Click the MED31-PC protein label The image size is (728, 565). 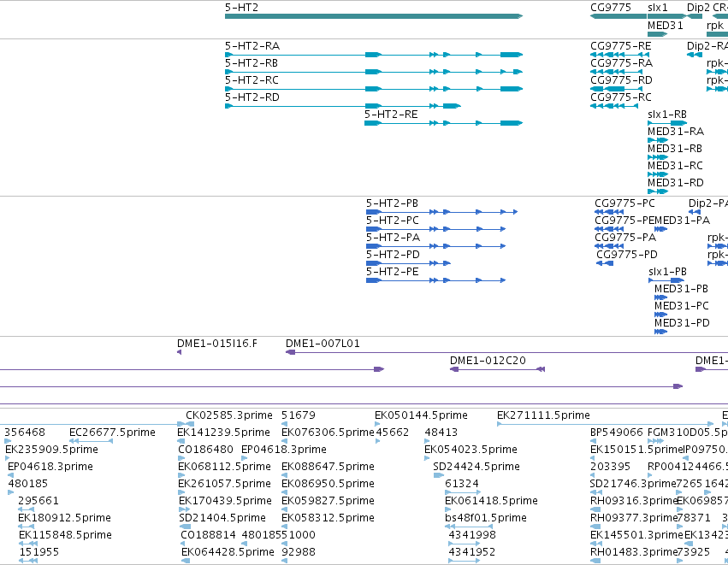click(682, 307)
